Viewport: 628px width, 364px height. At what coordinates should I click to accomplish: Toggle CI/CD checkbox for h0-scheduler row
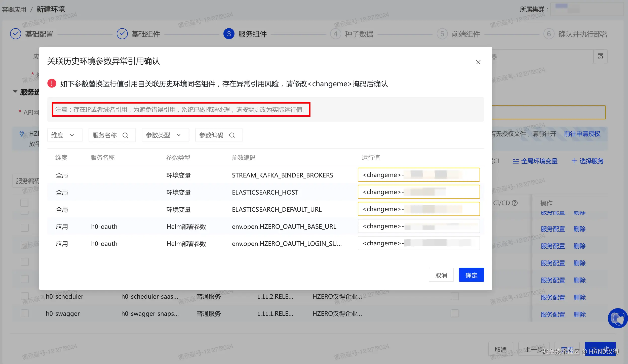[455, 296]
